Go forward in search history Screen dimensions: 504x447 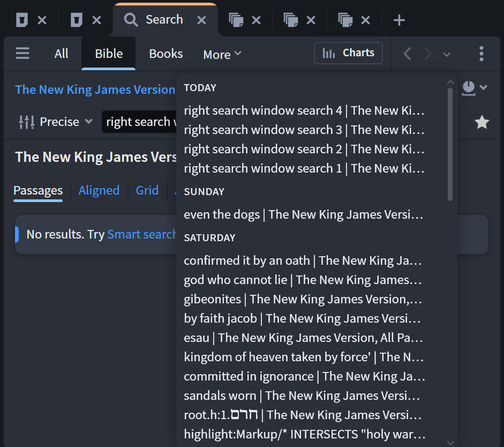tap(428, 54)
